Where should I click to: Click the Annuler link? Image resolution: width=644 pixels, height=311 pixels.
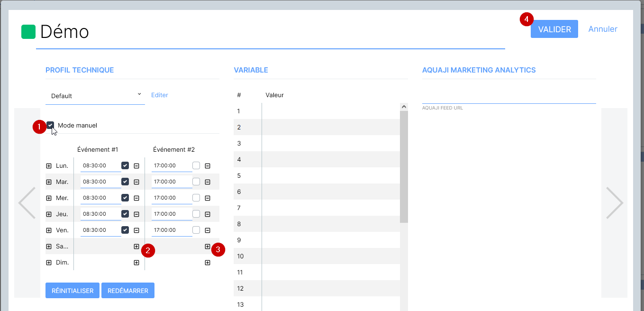tap(602, 29)
